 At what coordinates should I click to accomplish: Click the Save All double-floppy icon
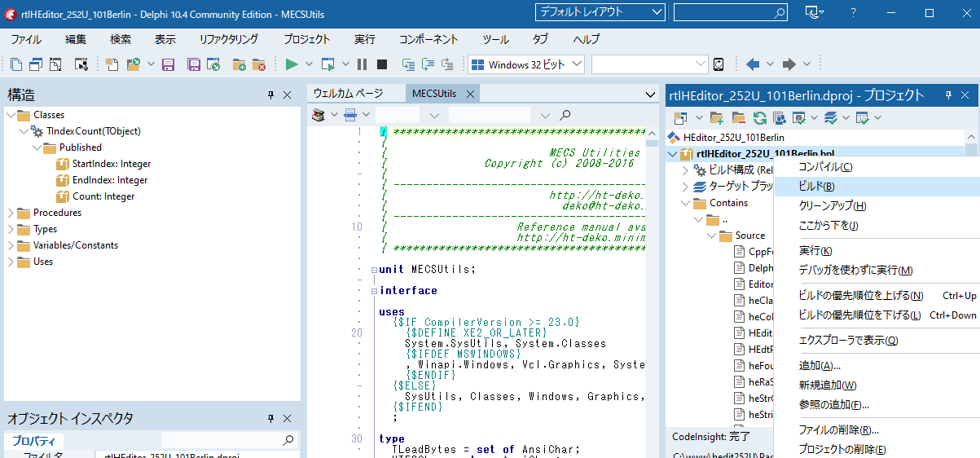pos(194,64)
